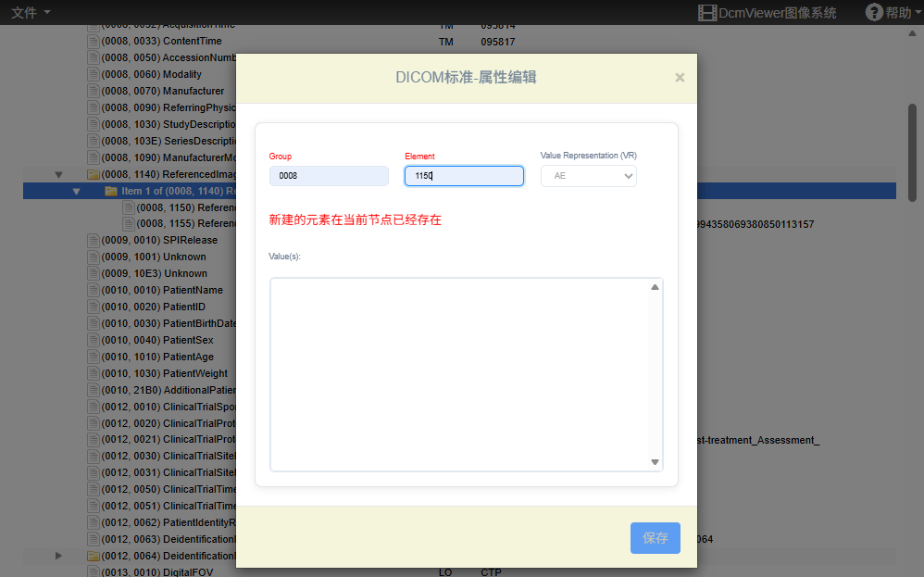This screenshot has height=577, width=924.
Task: Close the DICOM标准-属性编辑 dialog
Action: [680, 78]
